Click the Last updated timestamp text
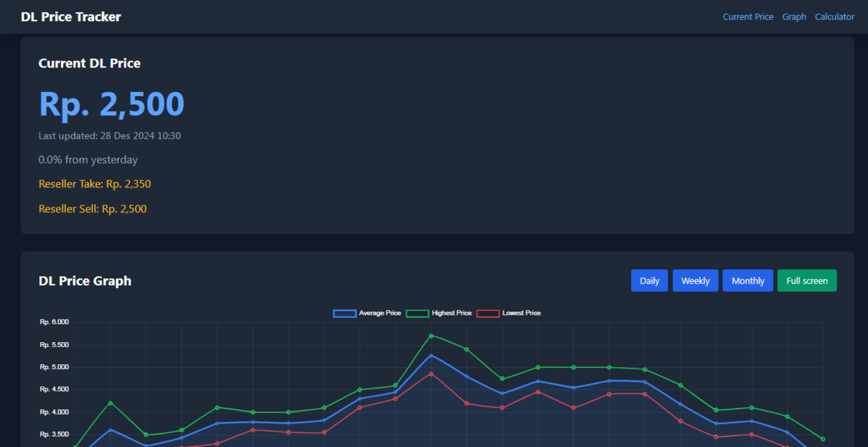The height and width of the screenshot is (447, 868). (110, 136)
